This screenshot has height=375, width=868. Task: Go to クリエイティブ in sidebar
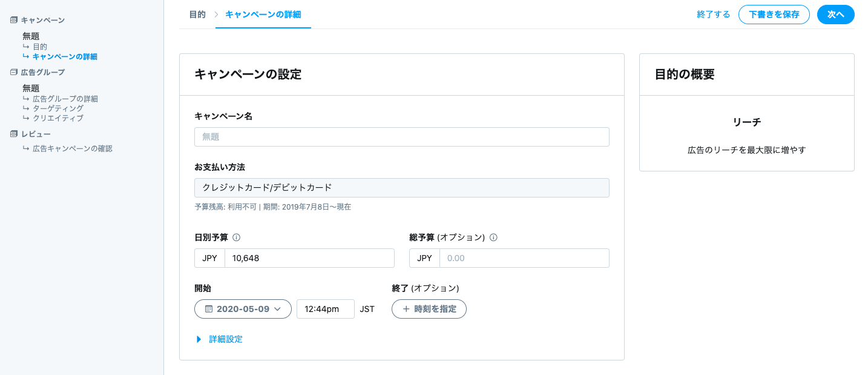click(58, 118)
